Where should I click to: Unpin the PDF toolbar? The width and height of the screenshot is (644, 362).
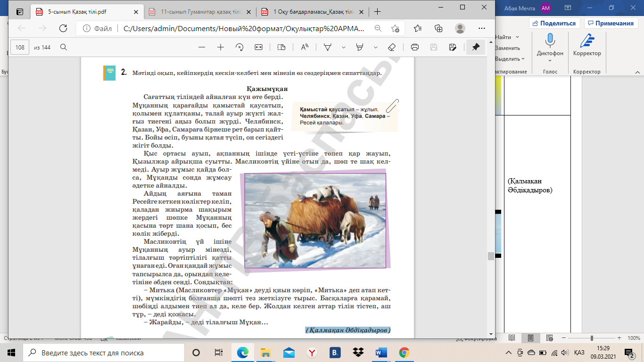pyautogui.click(x=476, y=47)
